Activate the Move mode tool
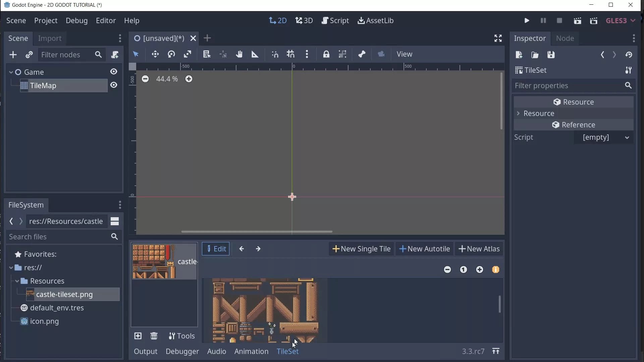The width and height of the screenshot is (644, 362). (155, 54)
